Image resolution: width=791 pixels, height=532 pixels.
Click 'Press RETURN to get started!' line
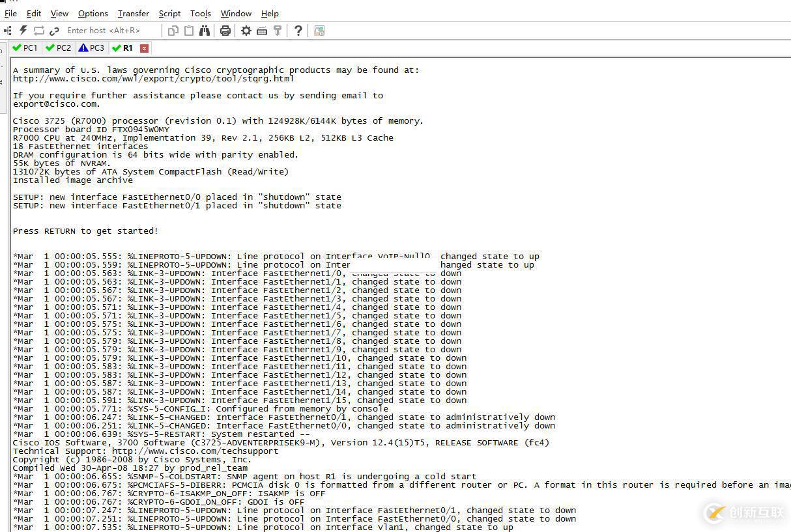(x=85, y=231)
